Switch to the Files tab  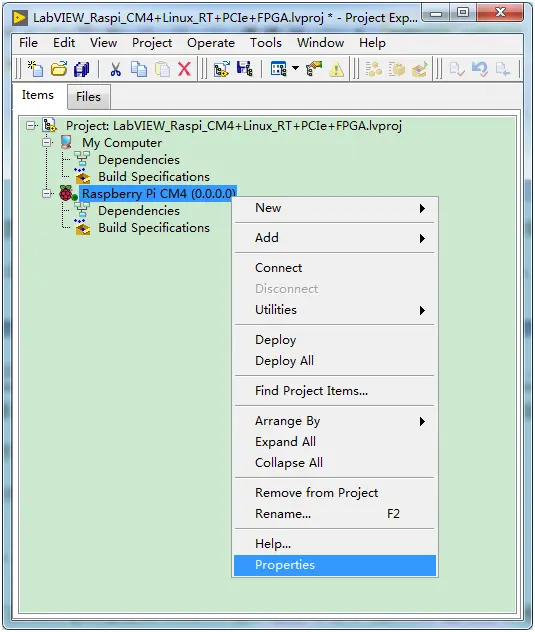(88, 97)
